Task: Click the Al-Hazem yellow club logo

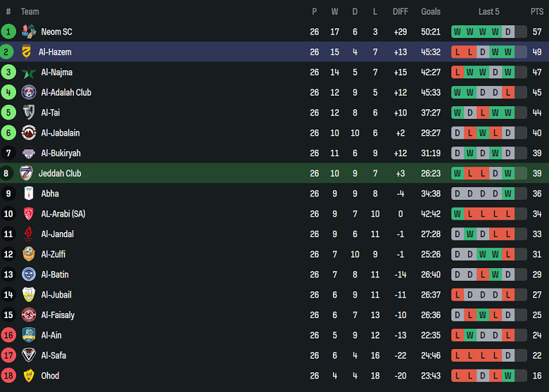Action: point(27,52)
